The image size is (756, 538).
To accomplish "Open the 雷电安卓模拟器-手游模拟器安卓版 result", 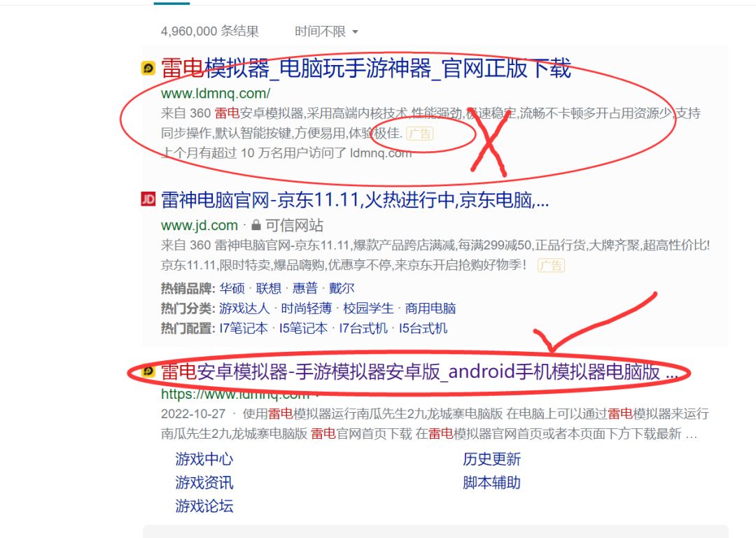I will [419, 371].
